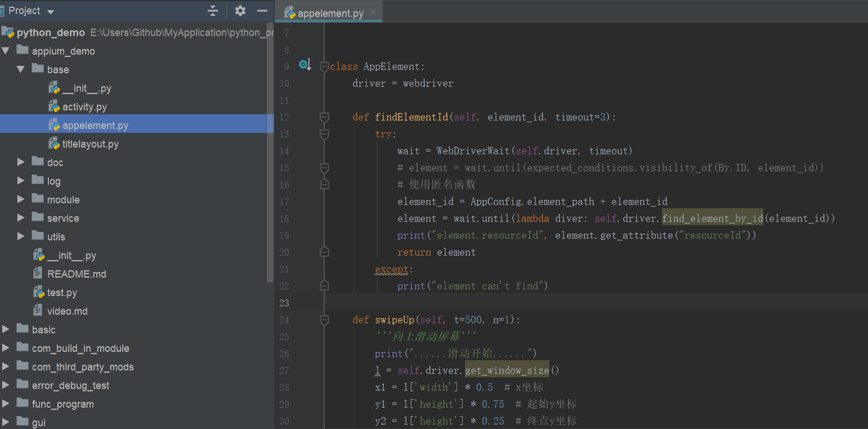Select titlelayout.py file
The image size is (868, 429).
click(90, 144)
